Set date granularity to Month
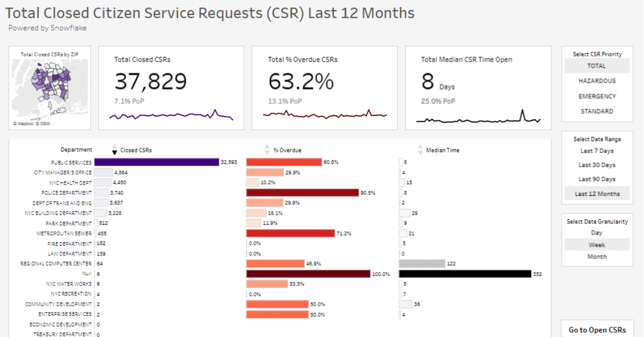The image size is (644, 337). pos(597,257)
